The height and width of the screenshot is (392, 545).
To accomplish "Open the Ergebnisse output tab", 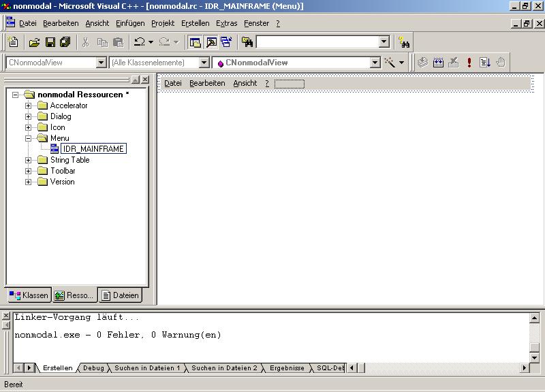I will coord(287,368).
